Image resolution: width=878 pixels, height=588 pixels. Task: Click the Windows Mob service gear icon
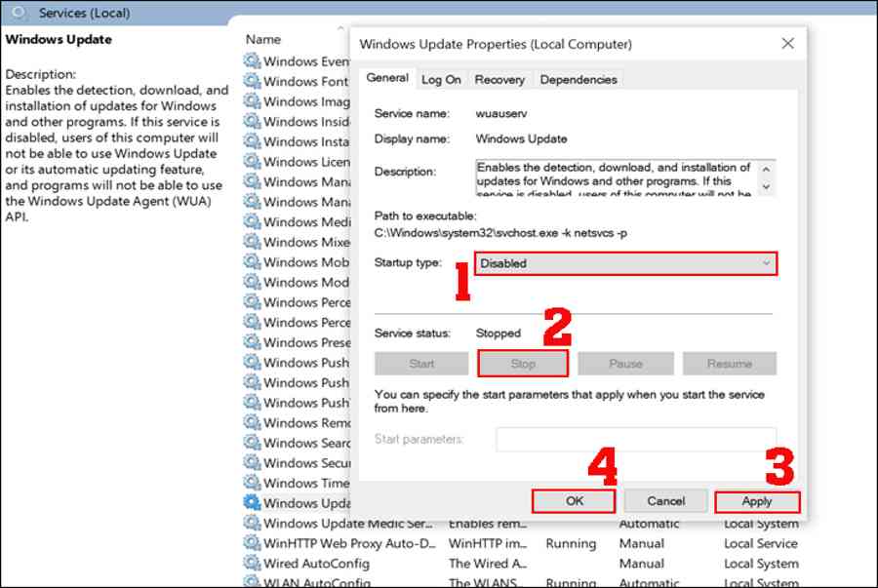tap(252, 262)
